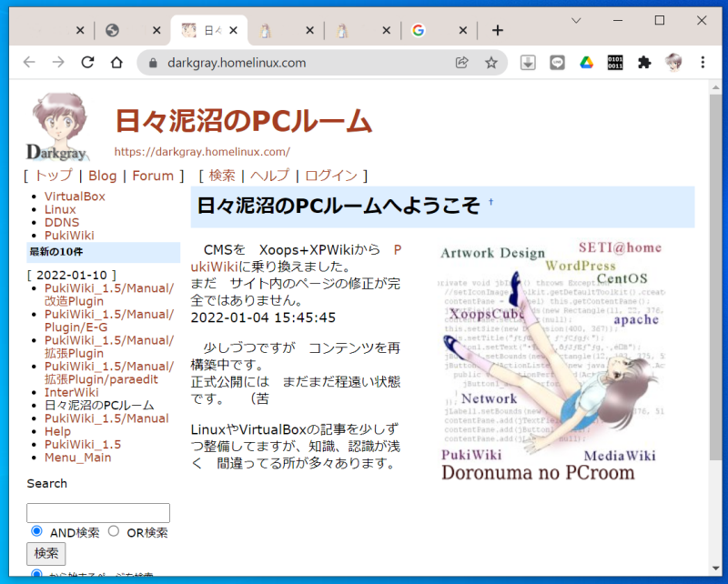The height and width of the screenshot is (584, 728).
Task: Open the Extensions puzzle menu
Action: tap(644, 62)
